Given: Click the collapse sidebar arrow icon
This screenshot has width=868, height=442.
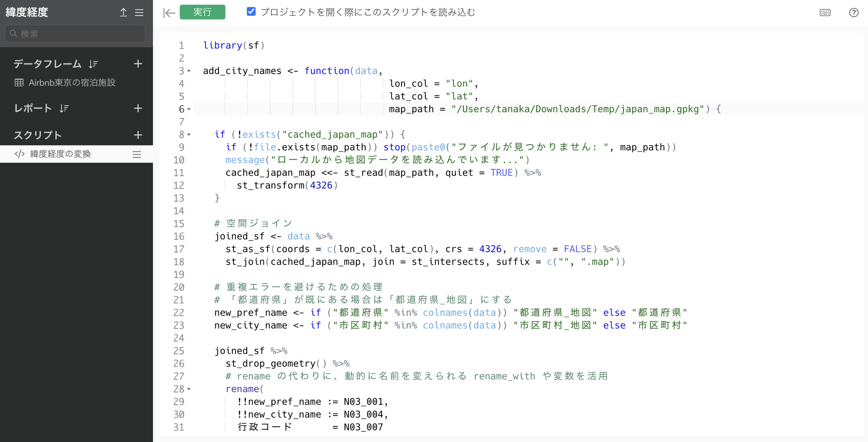Looking at the screenshot, I should pyautogui.click(x=169, y=13).
